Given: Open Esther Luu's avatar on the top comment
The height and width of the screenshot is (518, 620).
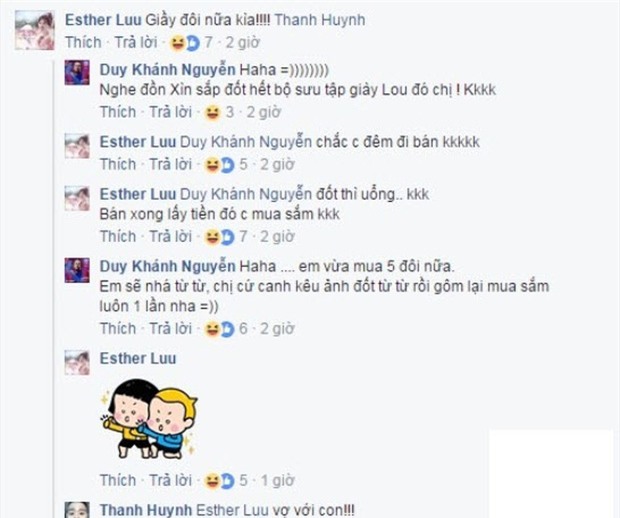Looking at the screenshot, I should (34, 30).
